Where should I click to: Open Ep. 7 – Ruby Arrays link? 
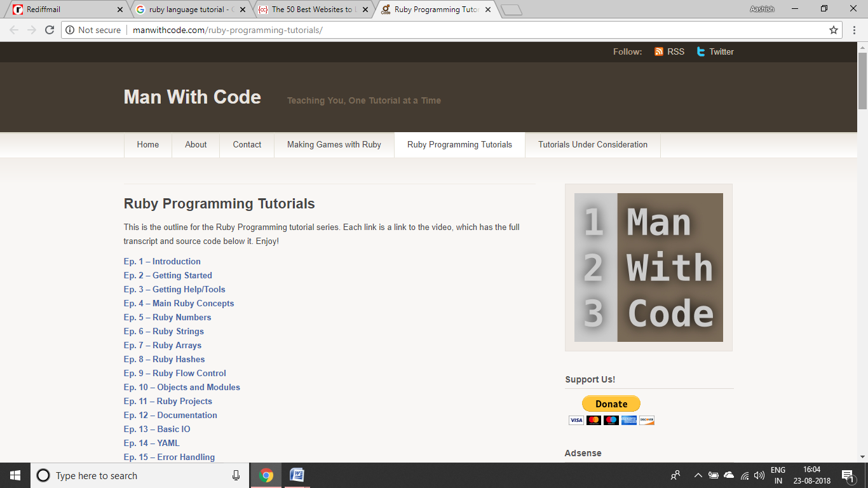tap(163, 345)
